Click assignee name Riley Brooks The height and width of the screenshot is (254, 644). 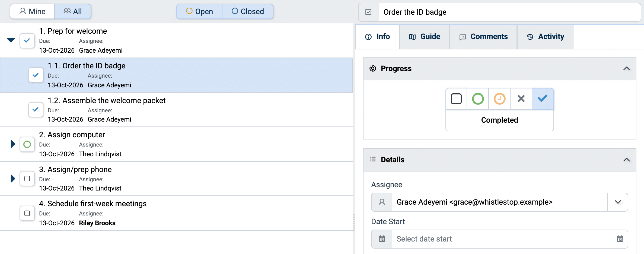coord(97,223)
